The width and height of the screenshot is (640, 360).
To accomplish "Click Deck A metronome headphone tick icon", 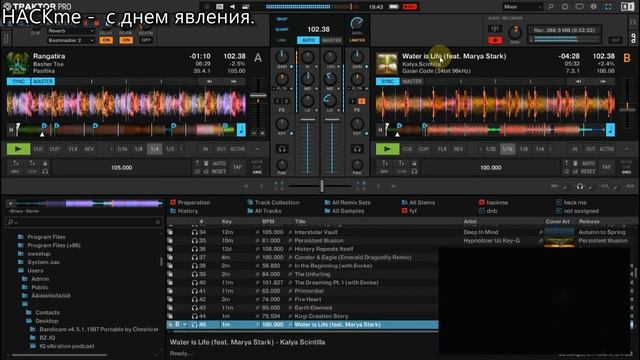I will coord(45,171).
